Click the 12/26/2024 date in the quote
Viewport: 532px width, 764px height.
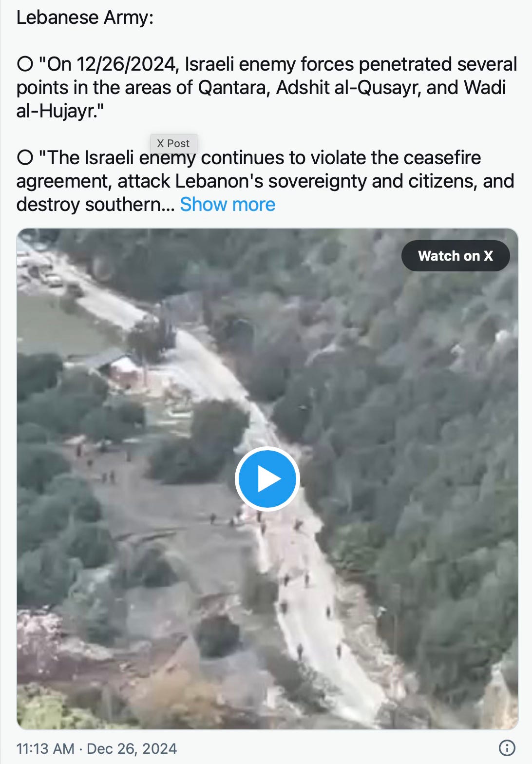[x=126, y=64]
